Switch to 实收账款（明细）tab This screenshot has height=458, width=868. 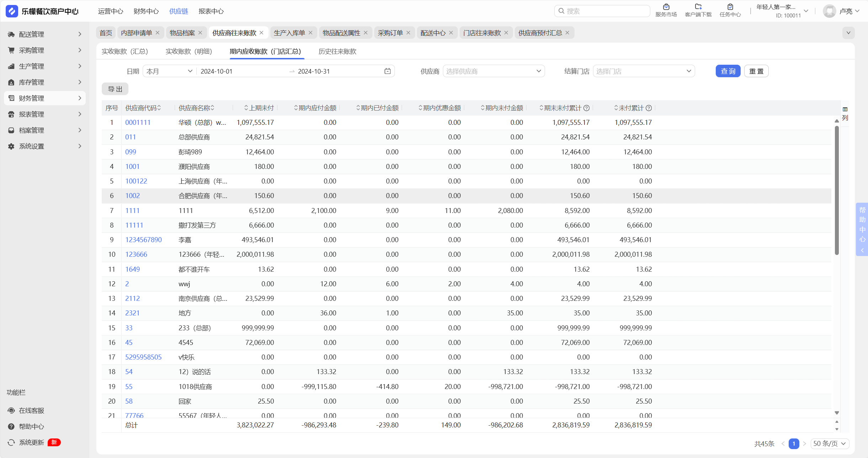189,51
